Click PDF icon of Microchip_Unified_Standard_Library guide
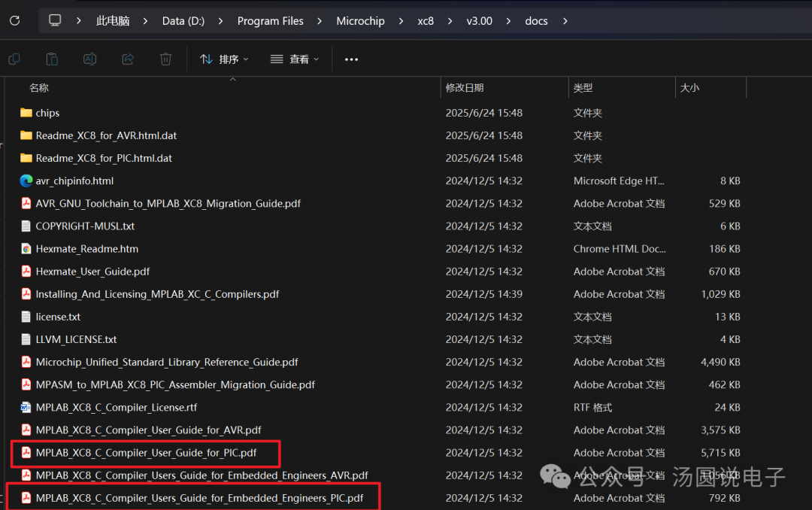Screen dimensions: 812x510 [x=26, y=362]
